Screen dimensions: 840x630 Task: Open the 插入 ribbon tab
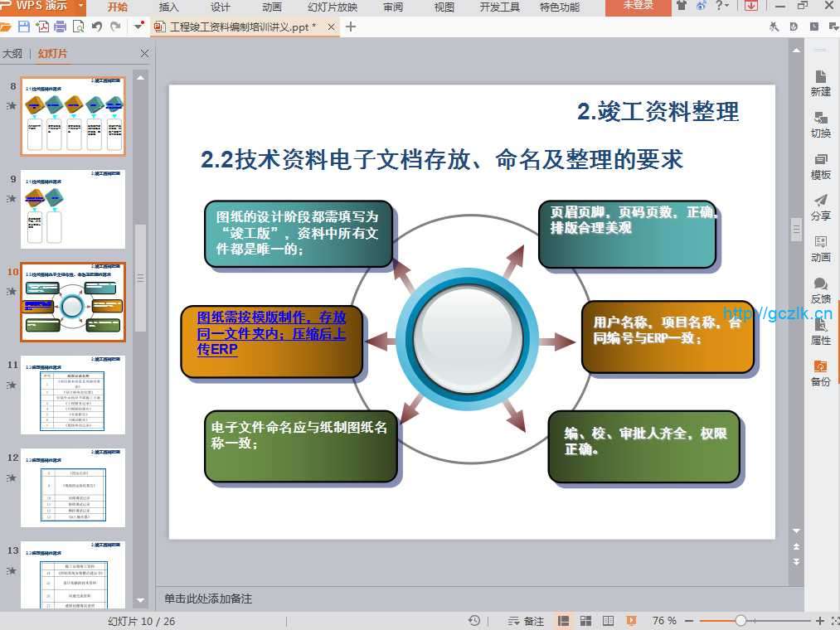[x=168, y=7]
